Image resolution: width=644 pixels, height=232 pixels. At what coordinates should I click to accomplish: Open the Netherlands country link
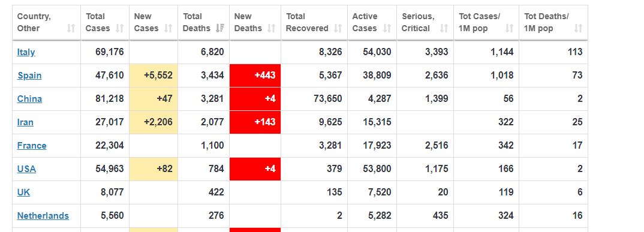43,216
